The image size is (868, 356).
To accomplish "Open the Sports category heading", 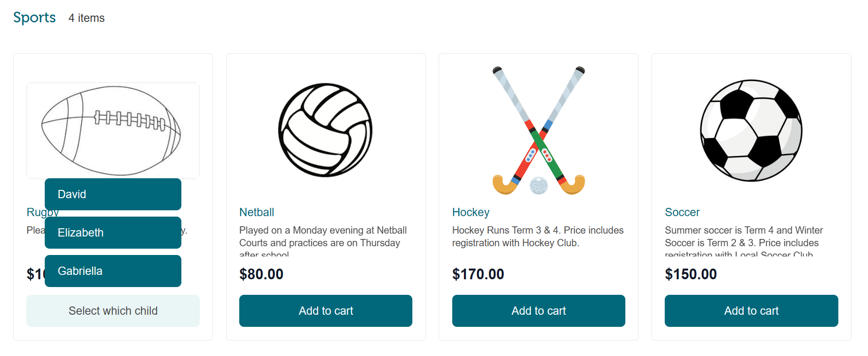I will coord(35,17).
